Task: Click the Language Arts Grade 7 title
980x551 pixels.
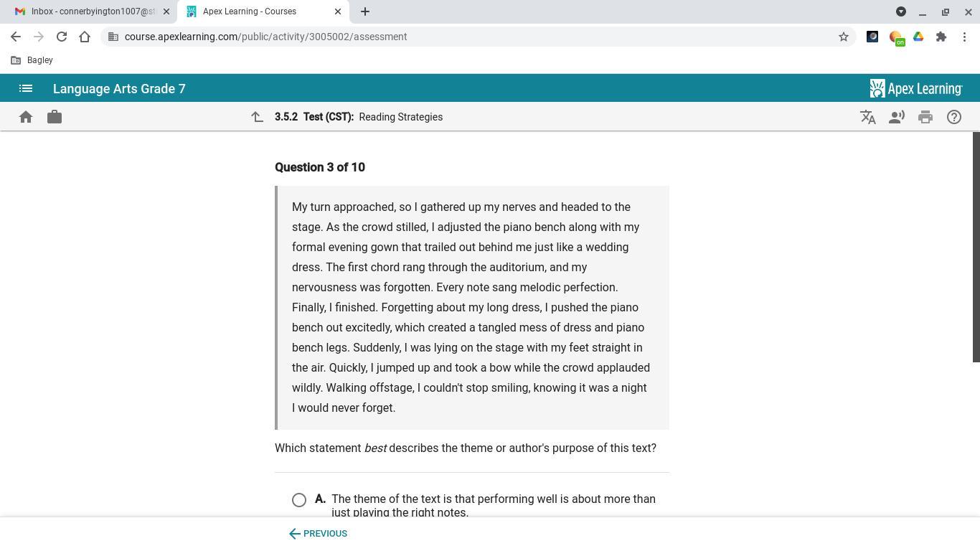Action: click(x=119, y=89)
